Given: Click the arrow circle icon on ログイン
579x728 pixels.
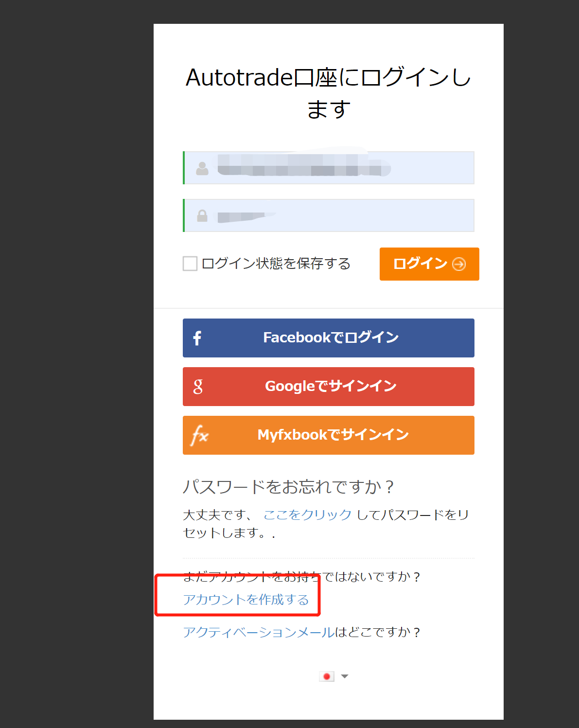Looking at the screenshot, I should (x=459, y=264).
